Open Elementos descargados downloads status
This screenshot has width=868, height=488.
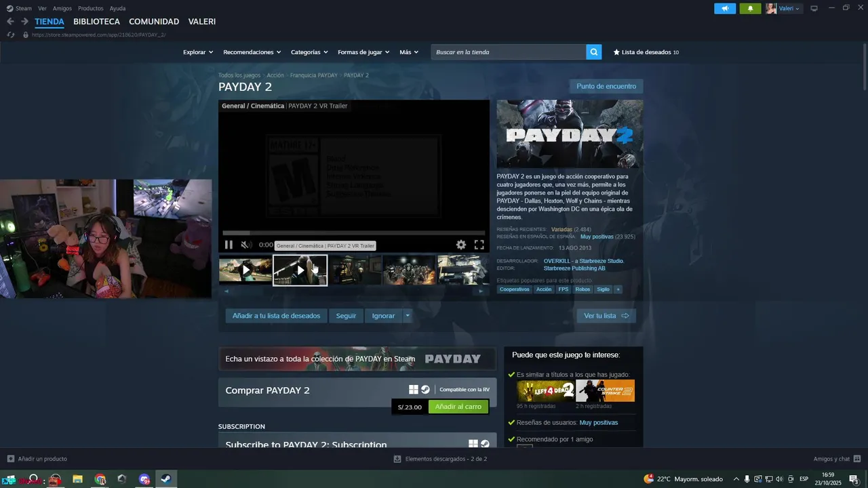440,459
